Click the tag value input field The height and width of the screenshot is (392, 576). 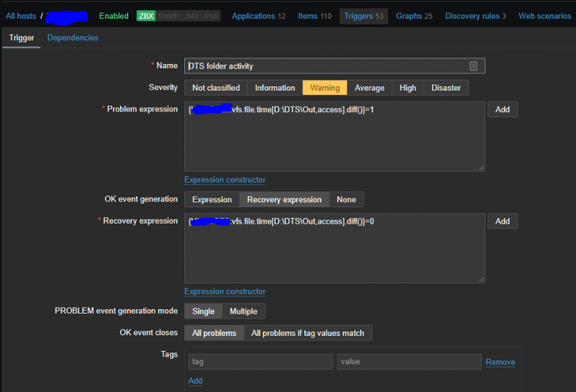coord(409,362)
